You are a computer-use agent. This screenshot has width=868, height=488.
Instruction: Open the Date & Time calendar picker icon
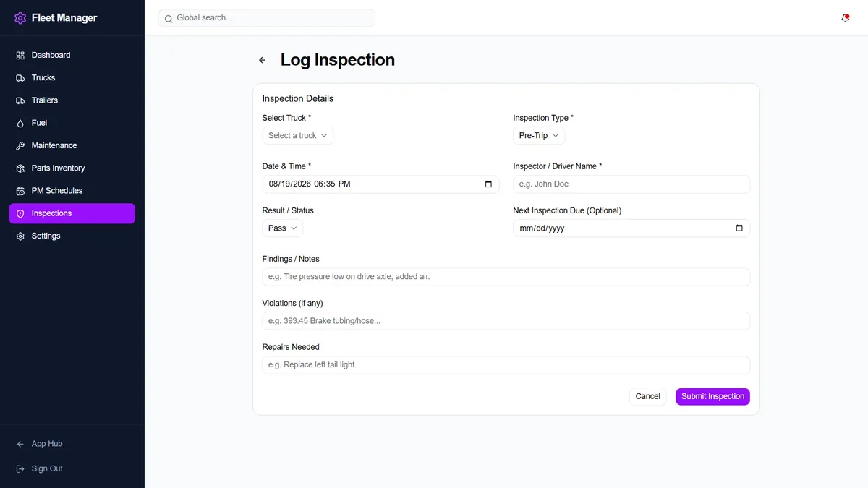489,184
